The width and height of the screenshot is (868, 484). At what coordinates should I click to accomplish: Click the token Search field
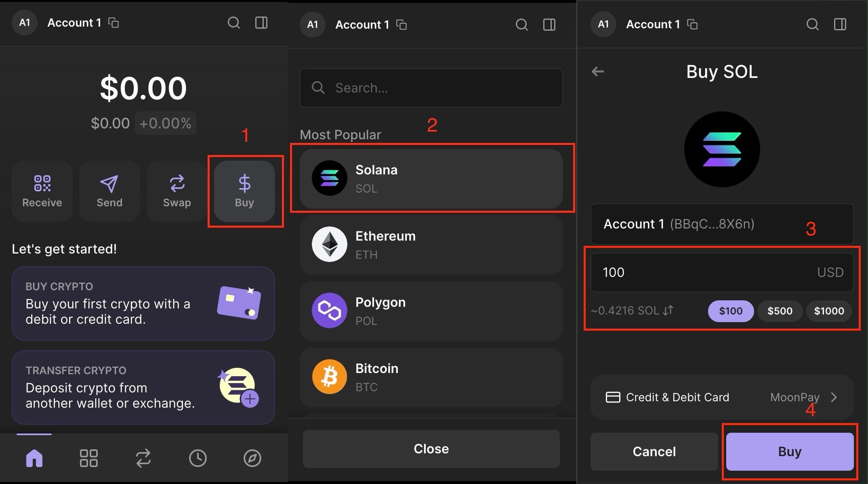point(431,88)
